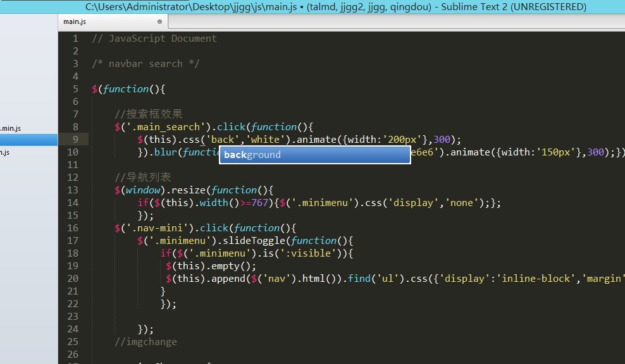The image size is (625, 364).
Task: Choose the 'background' autocomplete suggestion
Action: 315,155
